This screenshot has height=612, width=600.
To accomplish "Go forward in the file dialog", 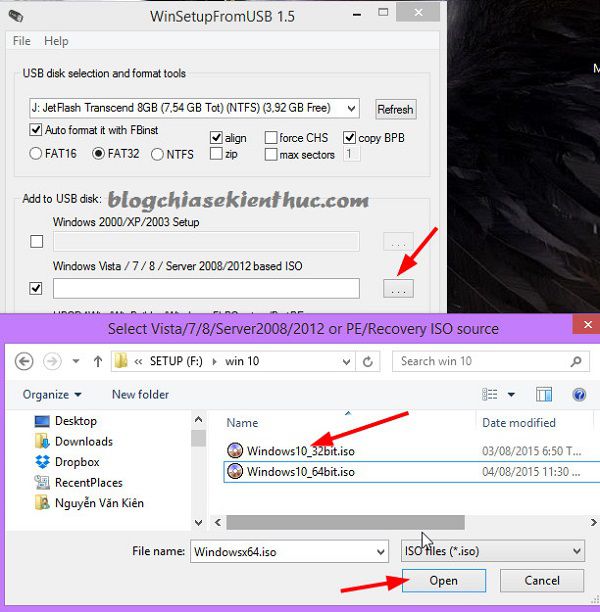I will 52,361.
